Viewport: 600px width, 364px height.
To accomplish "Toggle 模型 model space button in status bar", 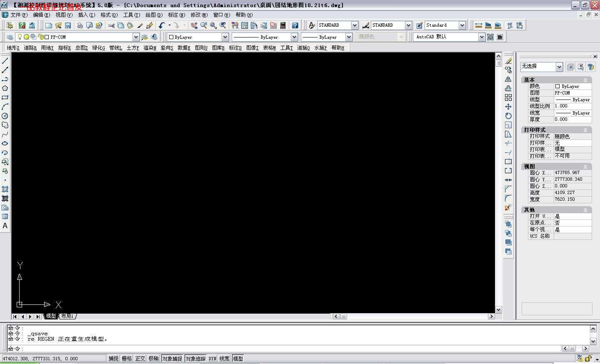I will pos(238,359).
